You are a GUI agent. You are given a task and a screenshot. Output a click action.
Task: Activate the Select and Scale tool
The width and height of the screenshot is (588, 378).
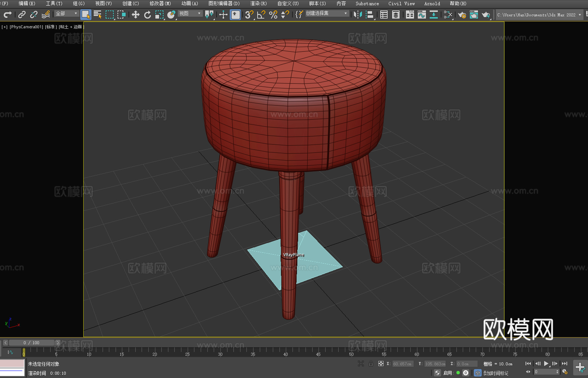159,14
